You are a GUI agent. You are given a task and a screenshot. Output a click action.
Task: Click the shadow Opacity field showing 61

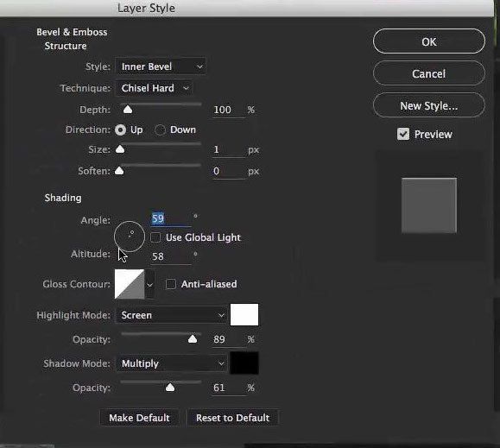[228, 388]
